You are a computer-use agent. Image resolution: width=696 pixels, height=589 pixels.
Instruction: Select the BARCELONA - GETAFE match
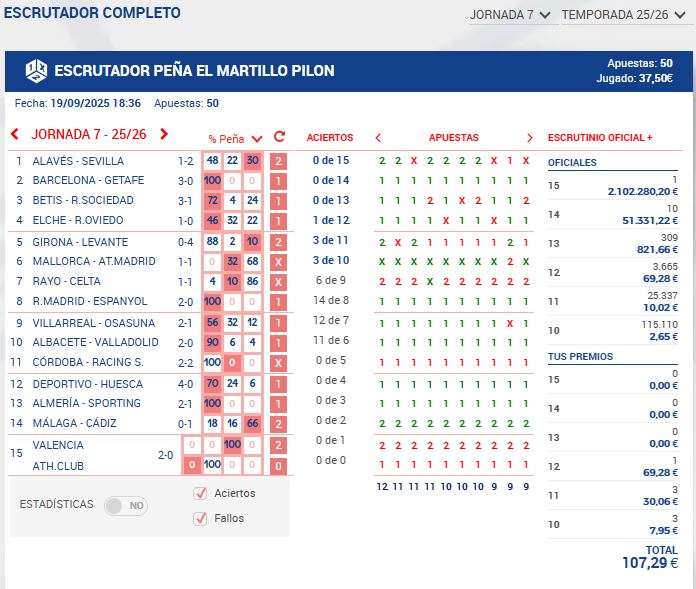coord(88,180)
